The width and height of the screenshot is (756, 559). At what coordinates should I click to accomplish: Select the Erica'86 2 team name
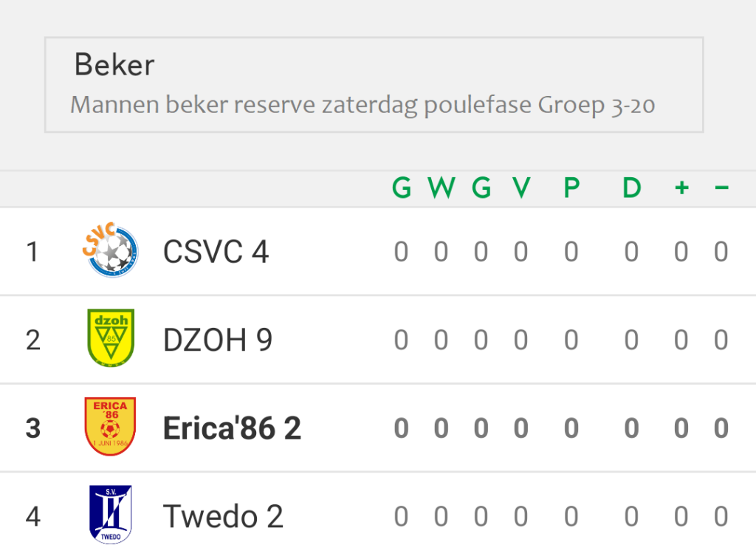(x=232, y=428)
